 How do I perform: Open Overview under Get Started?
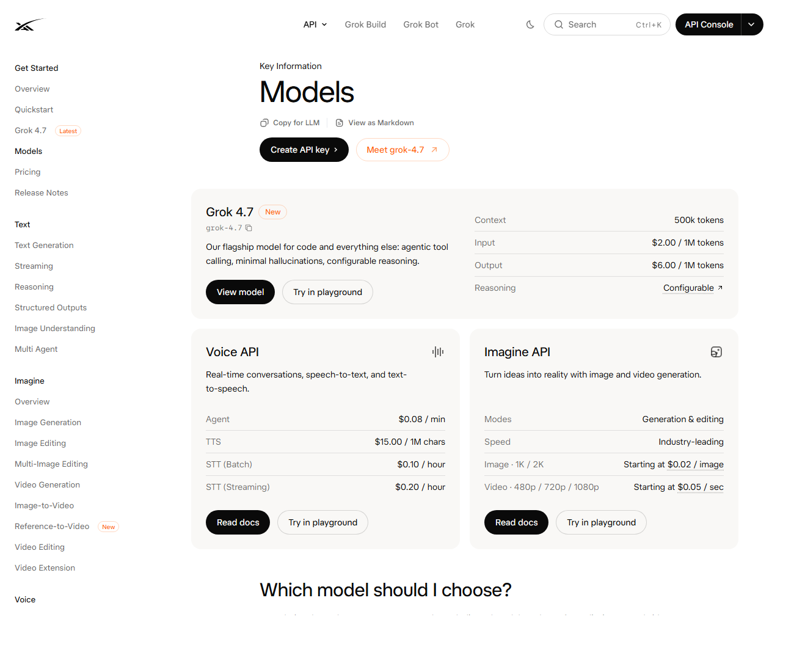[32, 89]
